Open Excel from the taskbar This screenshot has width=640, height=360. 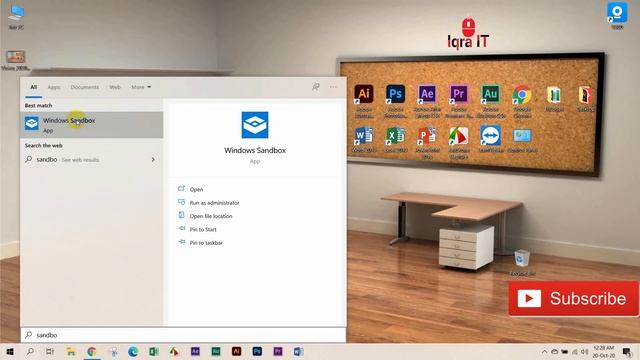pos(154,351)
